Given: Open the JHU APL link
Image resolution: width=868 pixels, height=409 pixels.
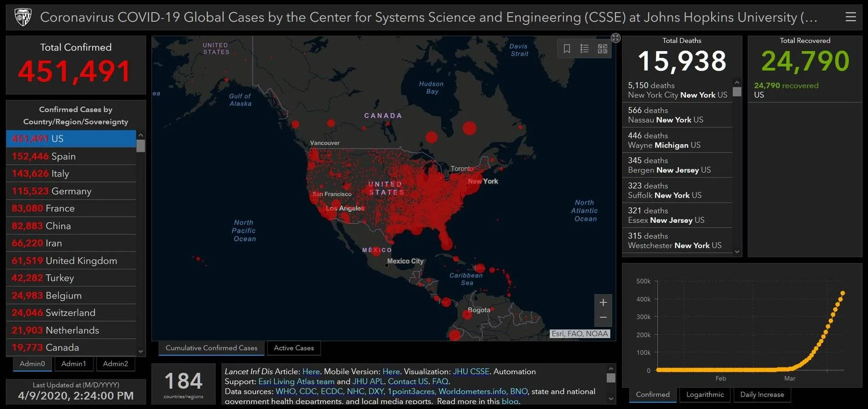Looking at the screenshot, I should (368, 382).
